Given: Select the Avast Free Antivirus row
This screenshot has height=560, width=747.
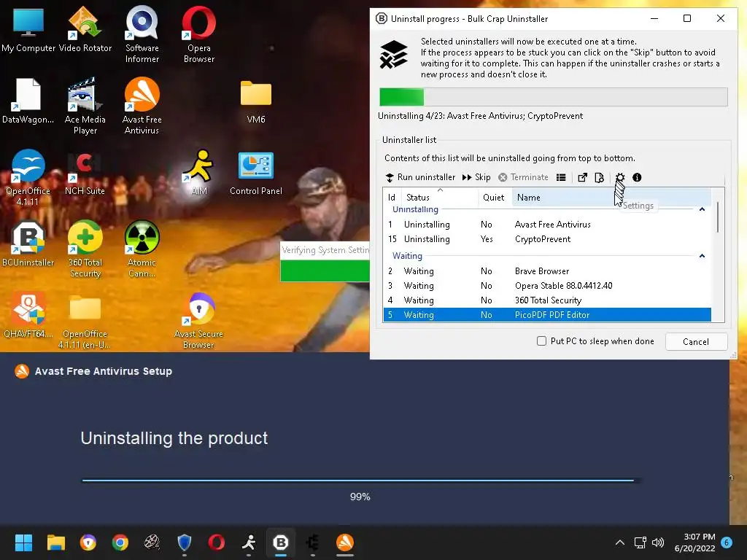Looking at the screenshot, I should pos(547,225).
